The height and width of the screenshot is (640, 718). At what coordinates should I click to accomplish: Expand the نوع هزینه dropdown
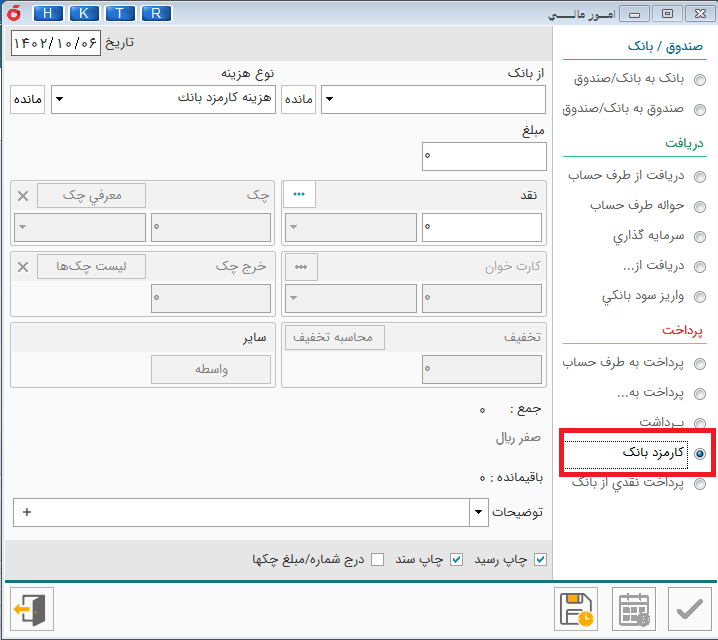click(x=59, y=100)
